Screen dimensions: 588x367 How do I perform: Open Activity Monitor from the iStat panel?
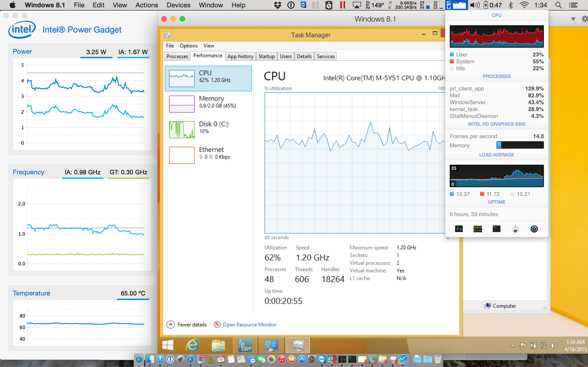[459, 229]
